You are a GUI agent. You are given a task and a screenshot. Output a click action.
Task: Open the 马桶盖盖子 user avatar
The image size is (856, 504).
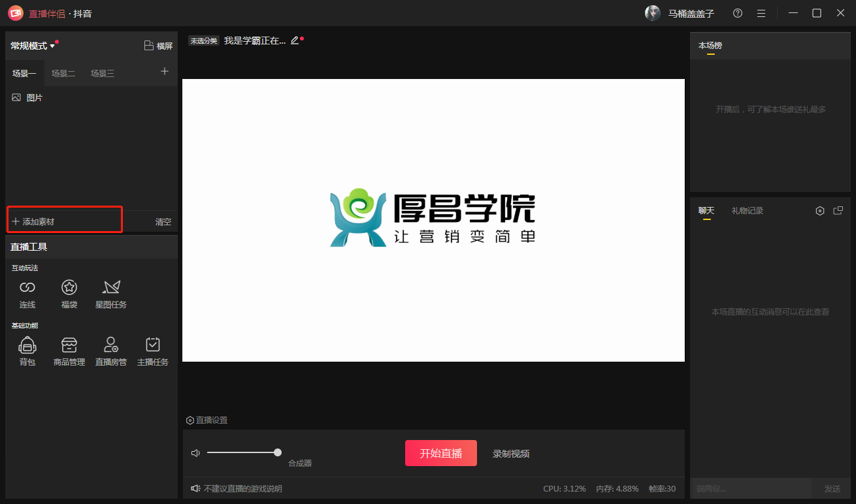(652, 13)
